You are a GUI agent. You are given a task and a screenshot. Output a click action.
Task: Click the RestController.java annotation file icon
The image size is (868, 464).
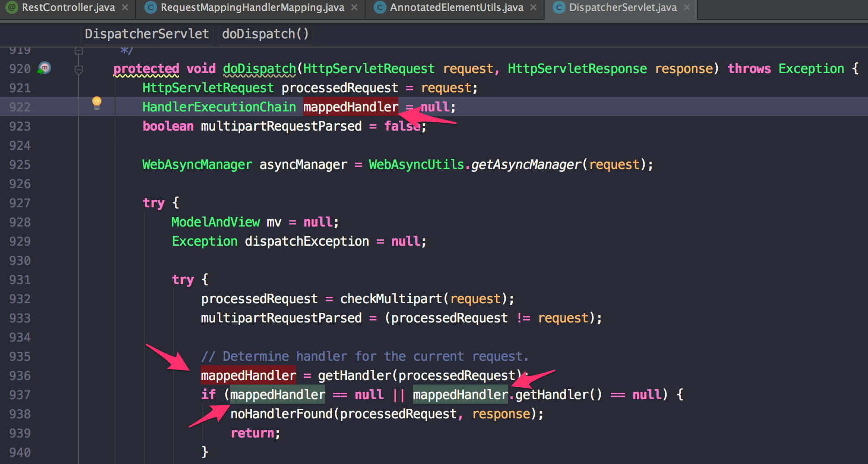click(x=12, y=7)
